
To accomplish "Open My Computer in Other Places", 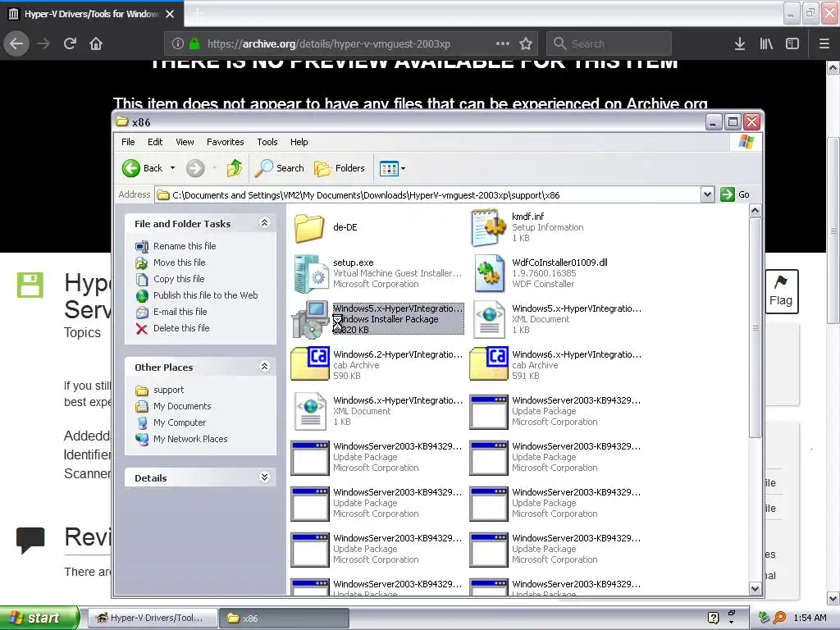I will (180, 422).
